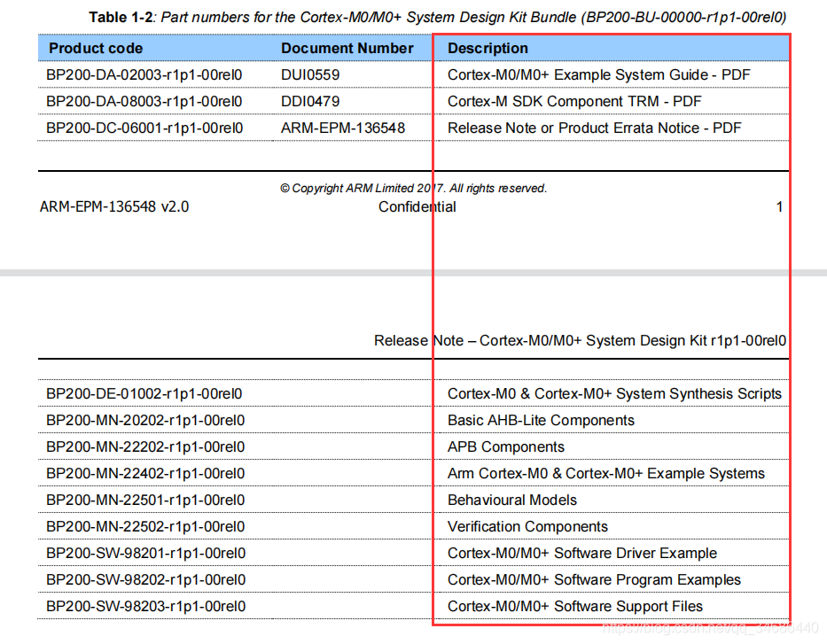Click the Release Note page header text

[581, 340]
